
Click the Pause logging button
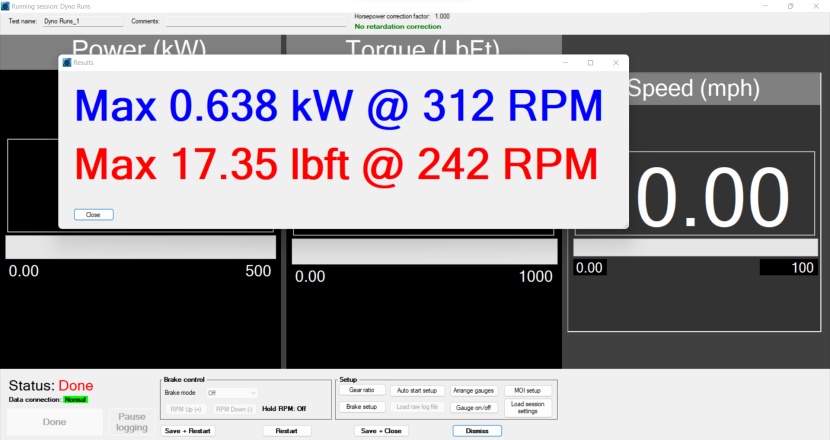coord(132,422)
